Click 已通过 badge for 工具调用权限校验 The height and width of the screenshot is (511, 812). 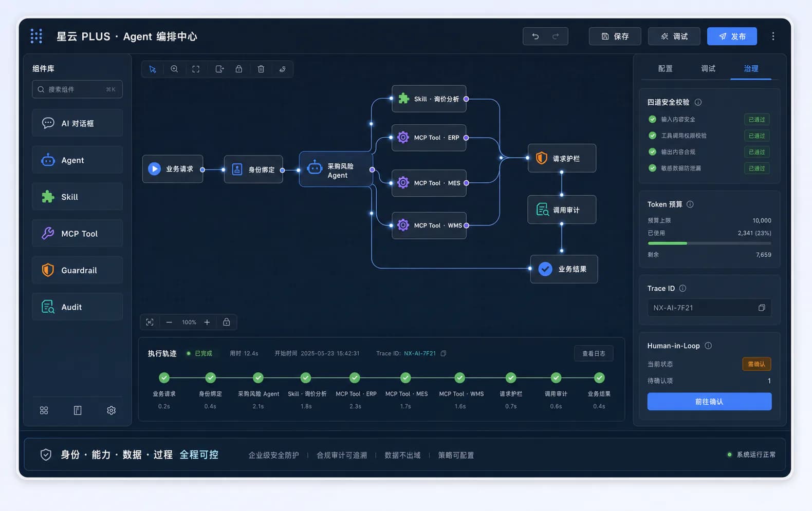756,136
